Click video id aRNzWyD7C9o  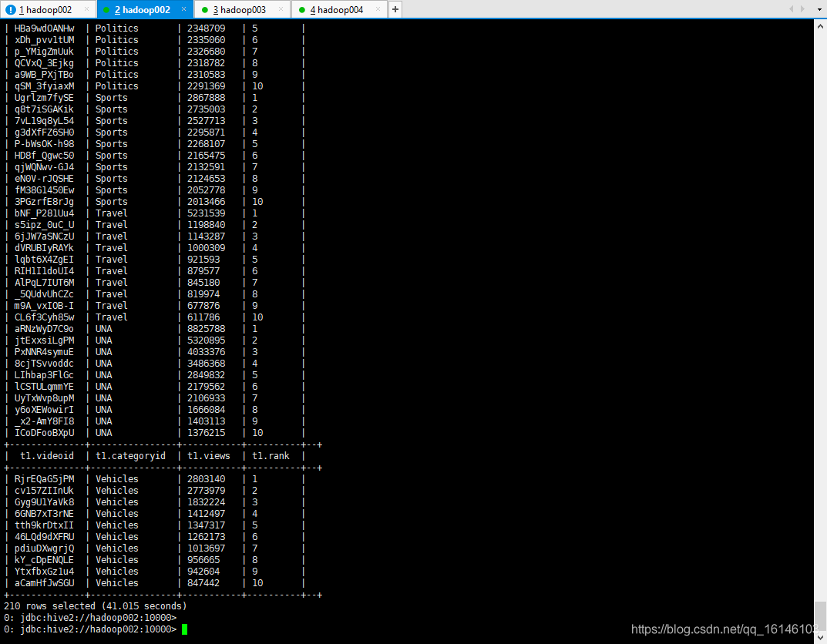coord(44,329)
